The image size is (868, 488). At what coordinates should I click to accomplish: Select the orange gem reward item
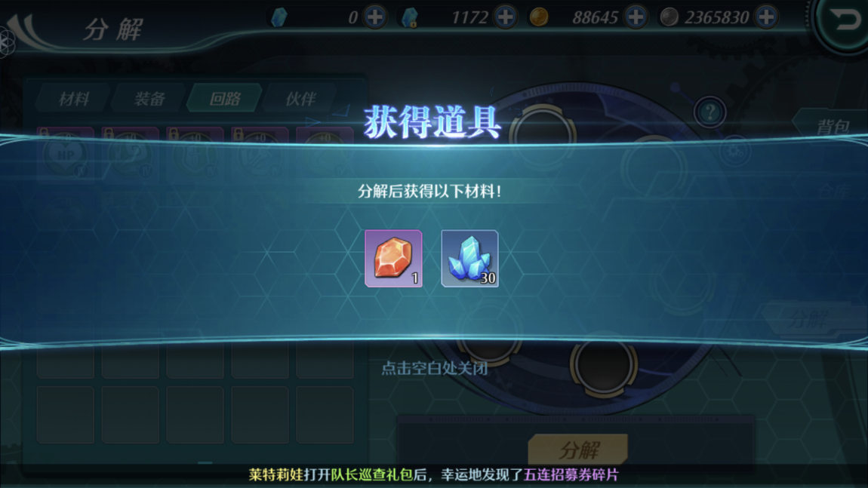[393, 259]
